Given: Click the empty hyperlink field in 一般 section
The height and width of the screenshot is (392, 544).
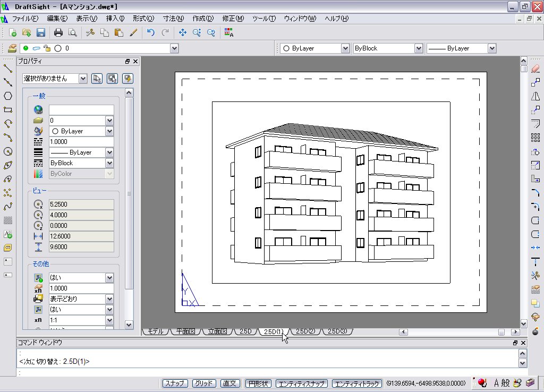Looking at the screenshot, I should 81,110.
